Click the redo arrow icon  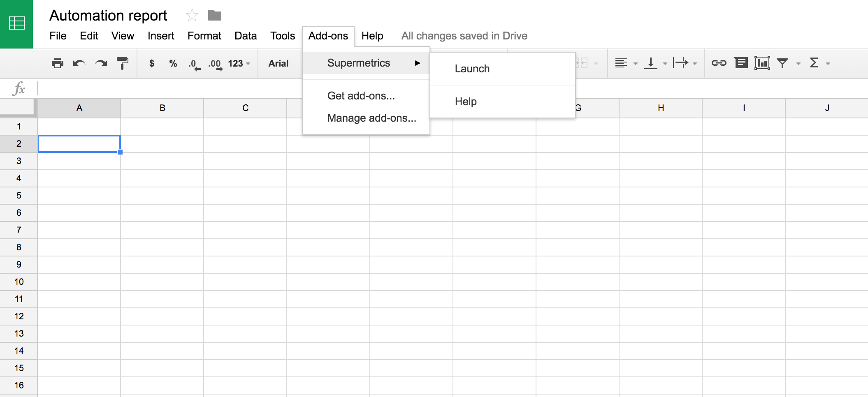pyautogui.click(x=101, y=63)
